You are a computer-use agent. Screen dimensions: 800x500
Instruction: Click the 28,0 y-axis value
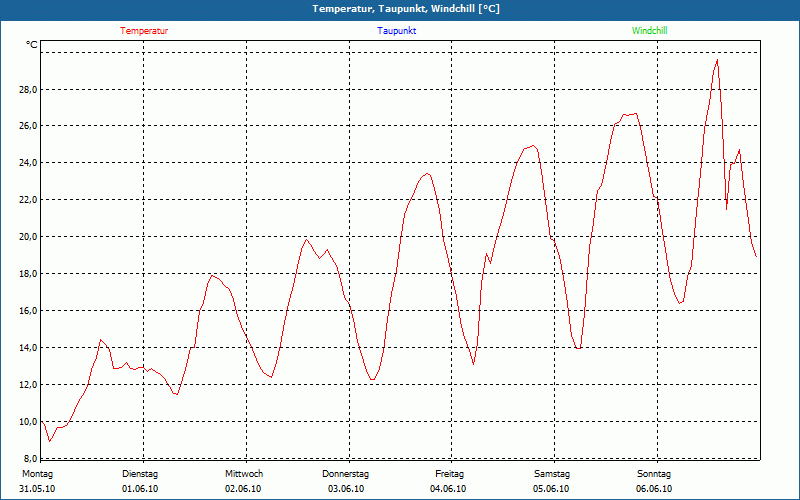(x=29, y=90)
